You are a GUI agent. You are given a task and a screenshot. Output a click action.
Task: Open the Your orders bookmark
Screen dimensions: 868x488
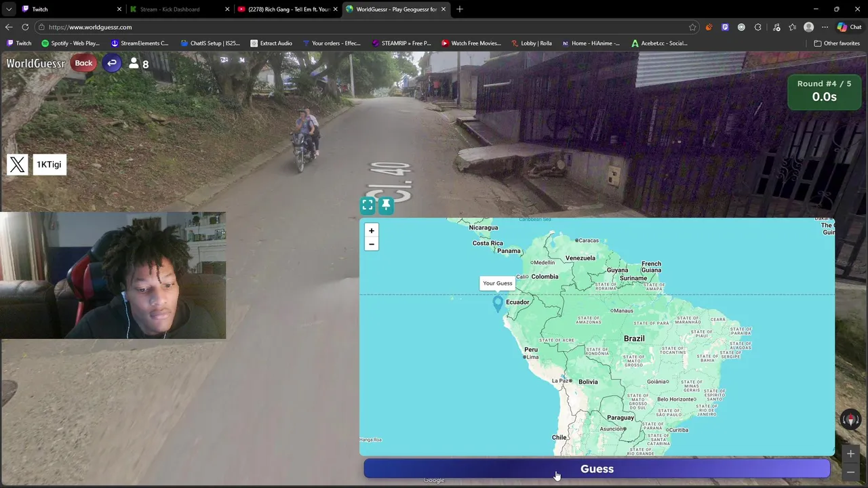pyautogui.click(x=332, y=43)
